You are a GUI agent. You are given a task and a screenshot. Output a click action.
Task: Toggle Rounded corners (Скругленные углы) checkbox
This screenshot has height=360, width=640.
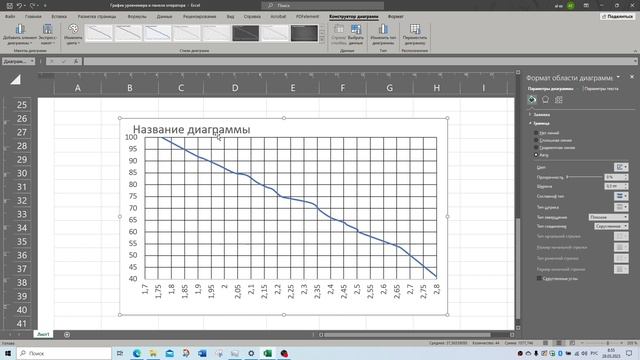tap(539, 278)
